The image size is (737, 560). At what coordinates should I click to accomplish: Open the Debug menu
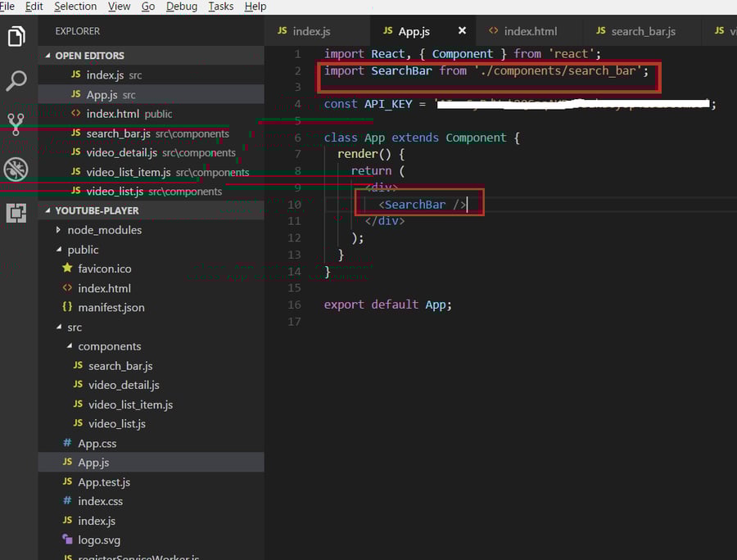coord(181,7)
